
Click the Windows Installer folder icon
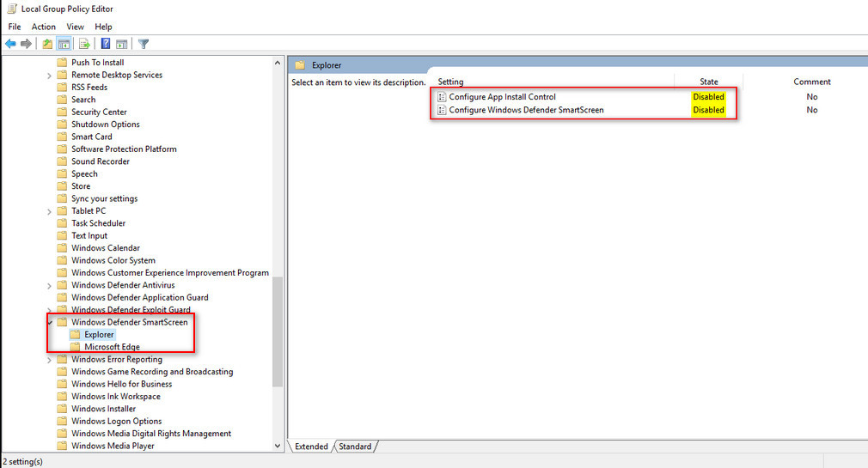pyautogui.click(x=62, y=409)
